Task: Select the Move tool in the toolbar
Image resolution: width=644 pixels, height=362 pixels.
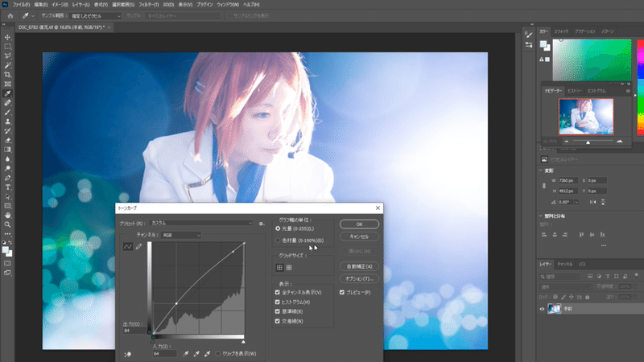Action: point(7,37)
